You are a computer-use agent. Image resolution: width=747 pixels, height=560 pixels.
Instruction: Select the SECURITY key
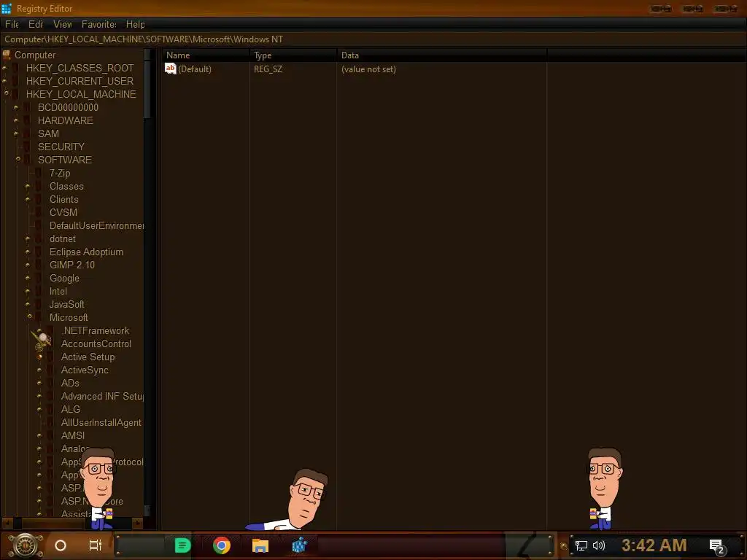(61, 147)
